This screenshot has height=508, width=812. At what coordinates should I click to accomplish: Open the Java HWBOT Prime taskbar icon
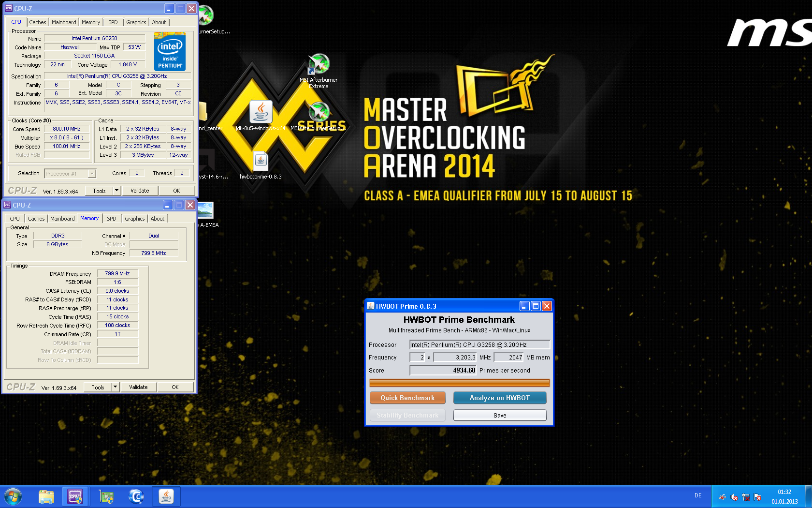(166, 497)
